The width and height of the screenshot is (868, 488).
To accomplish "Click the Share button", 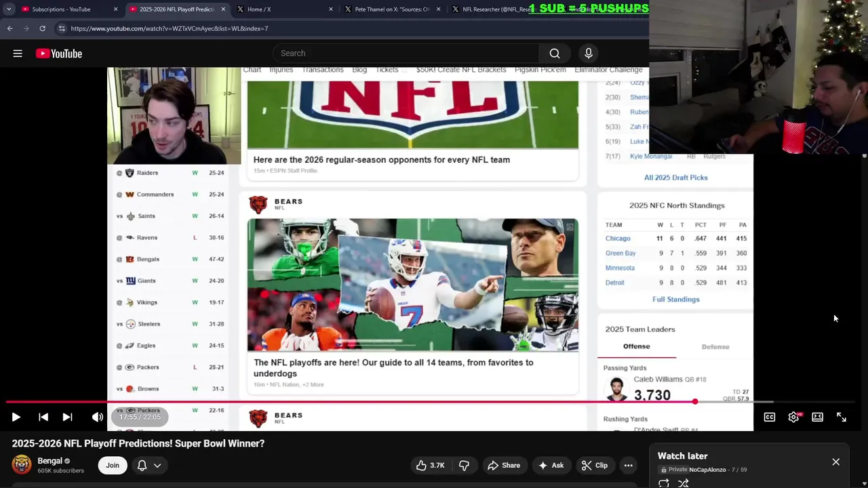I will click(504, 465).
